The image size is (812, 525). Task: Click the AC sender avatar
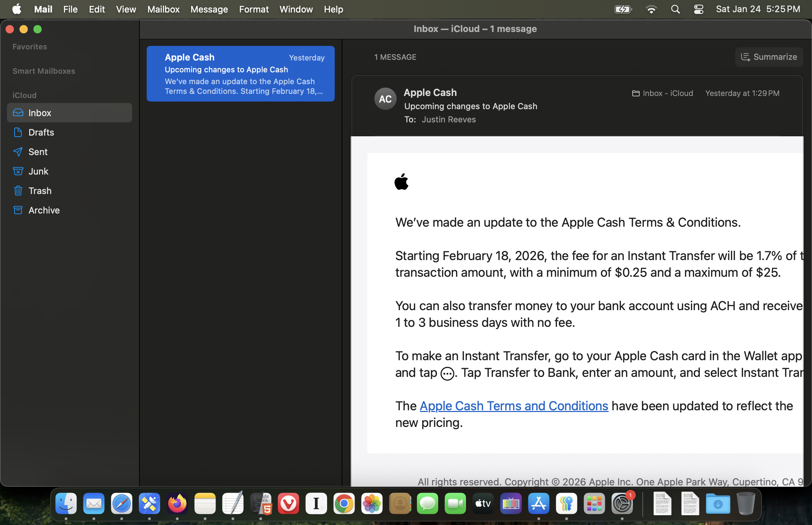385,99
